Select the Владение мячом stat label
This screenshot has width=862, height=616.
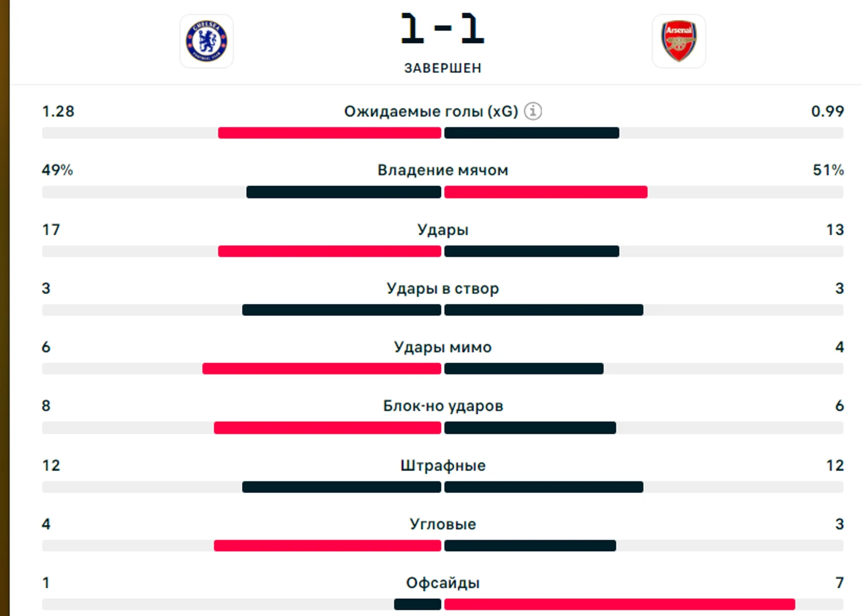(443, 170)
